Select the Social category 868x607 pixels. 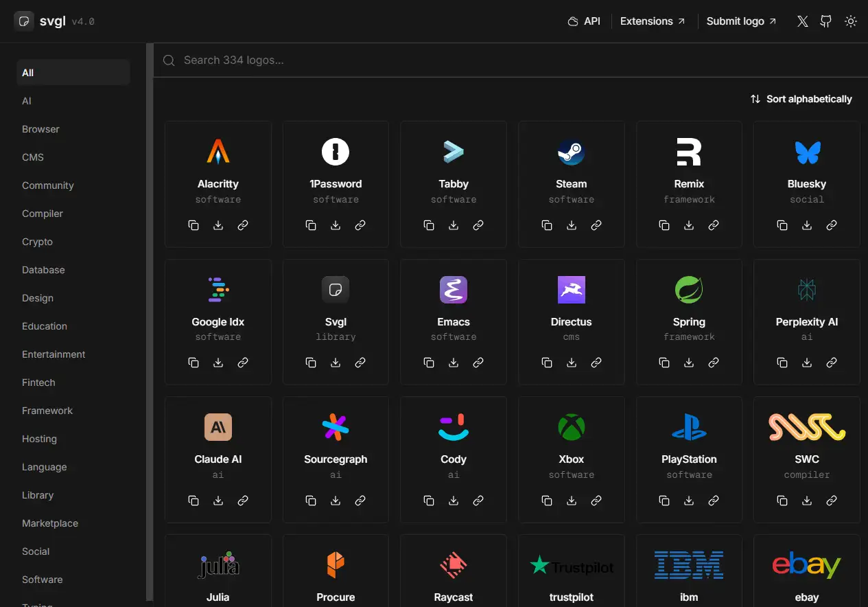click(x=73, y=551)
